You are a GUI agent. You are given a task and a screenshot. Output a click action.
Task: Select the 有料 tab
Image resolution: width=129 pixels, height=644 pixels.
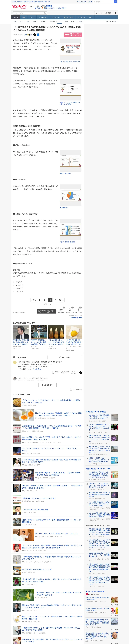[91, 17]
